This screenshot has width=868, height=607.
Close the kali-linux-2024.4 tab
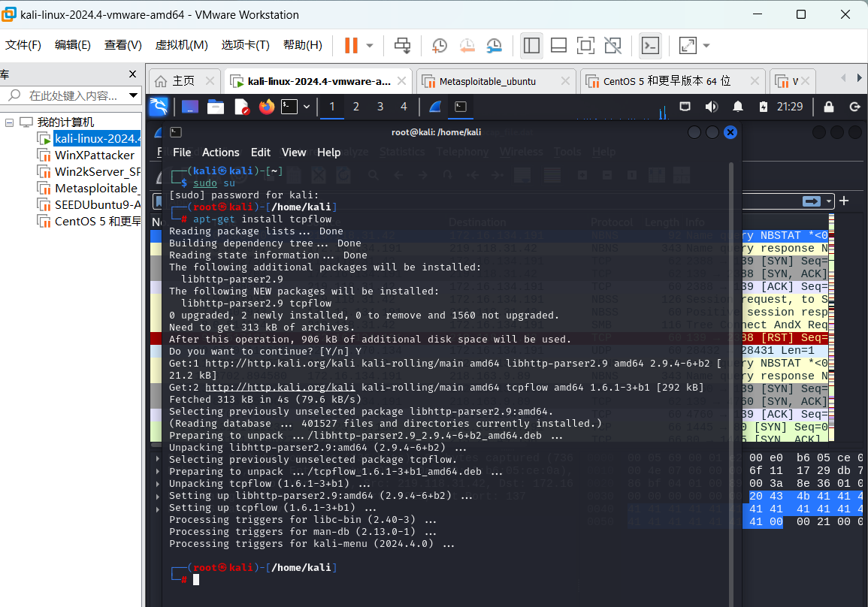point(401,81)
